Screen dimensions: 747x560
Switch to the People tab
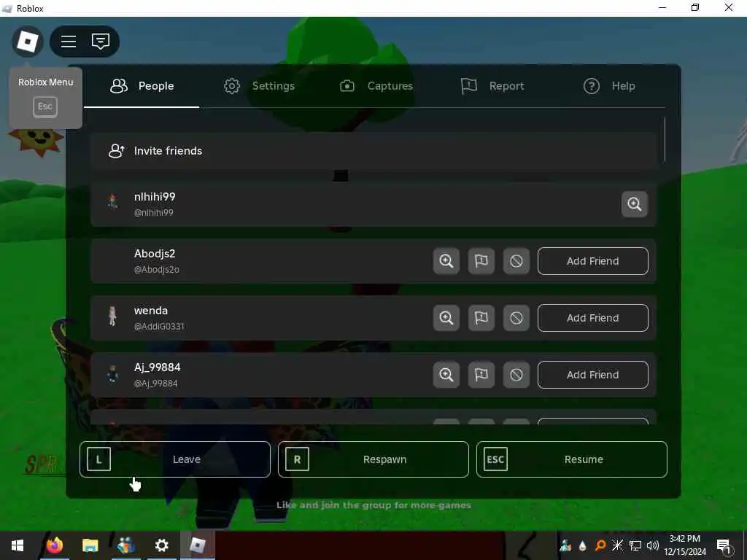point(142,86)
